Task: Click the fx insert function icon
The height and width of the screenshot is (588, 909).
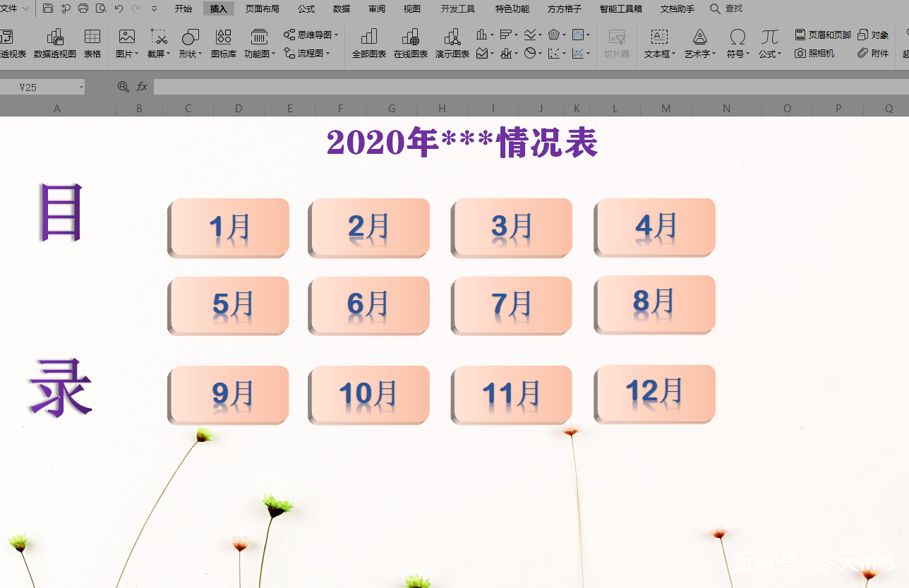Action: 142,86
